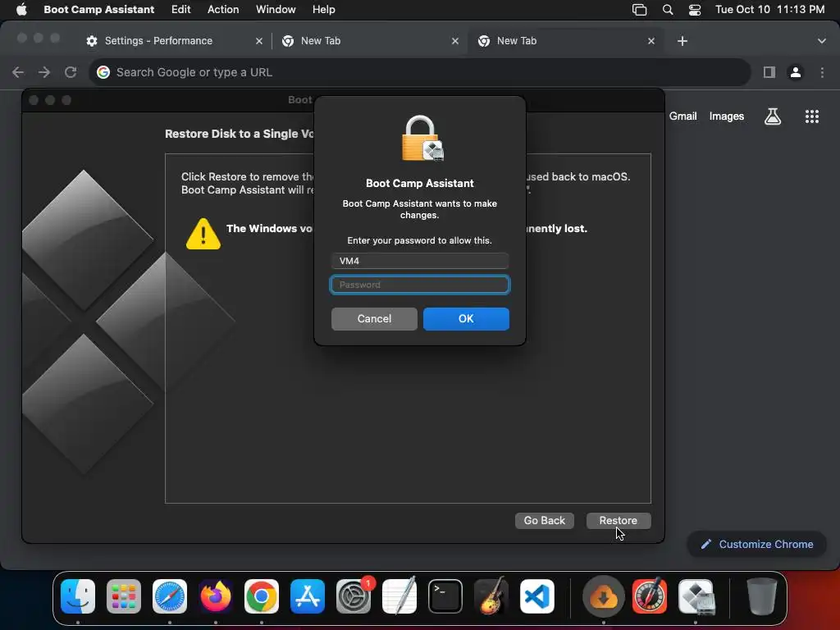Viewport: 840px width, 630px height.
Task: Open Spotlight search in menu bar
Action: [668, 10]
